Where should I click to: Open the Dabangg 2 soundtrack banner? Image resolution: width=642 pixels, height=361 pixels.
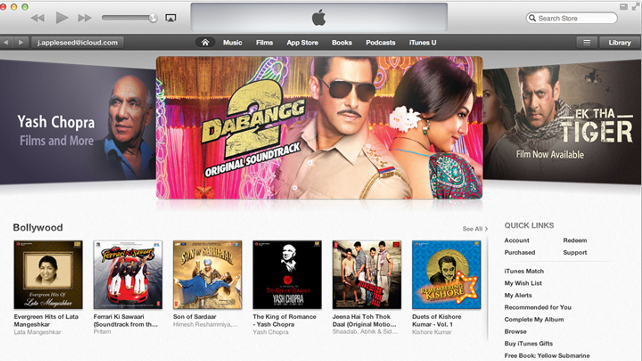319,128
